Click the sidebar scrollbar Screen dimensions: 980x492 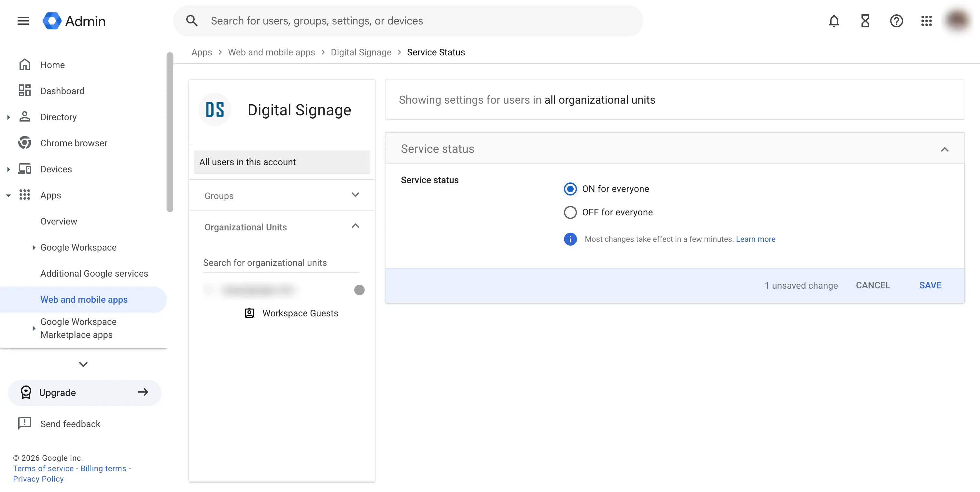coord(170,132)
